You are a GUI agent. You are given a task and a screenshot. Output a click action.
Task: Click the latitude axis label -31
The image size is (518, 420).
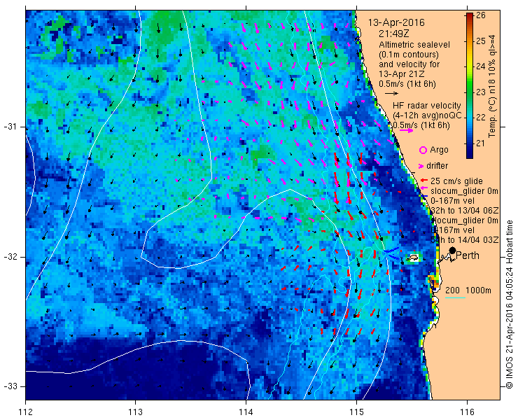(x=10, y=127)
